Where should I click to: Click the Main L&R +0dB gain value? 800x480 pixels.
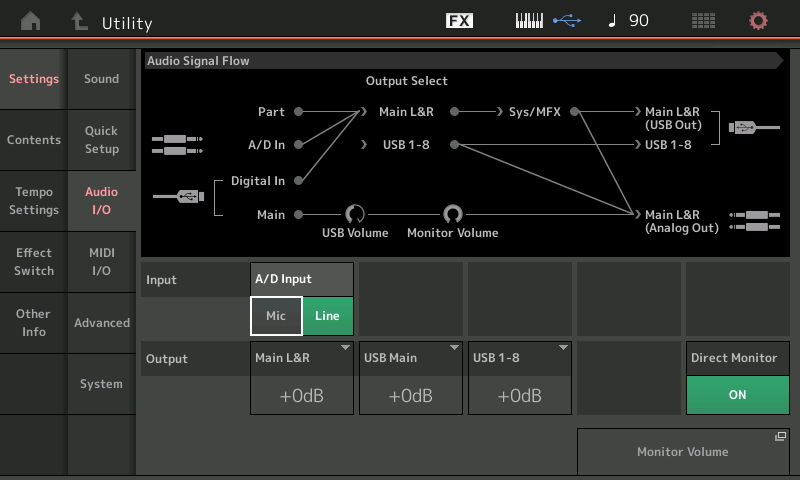[302, 396]
